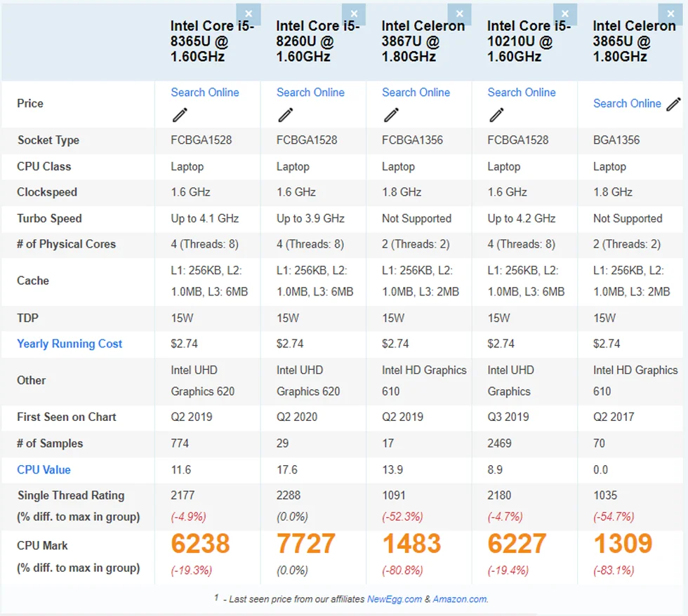The image size is (688, 616).
Task: Edit price pencil for i5-10210U
Action: coord(496,114)
